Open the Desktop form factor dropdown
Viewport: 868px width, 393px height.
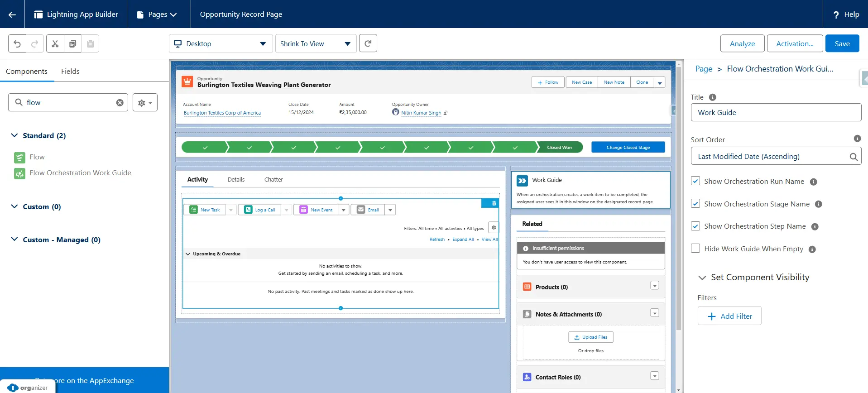click(221, 43)
